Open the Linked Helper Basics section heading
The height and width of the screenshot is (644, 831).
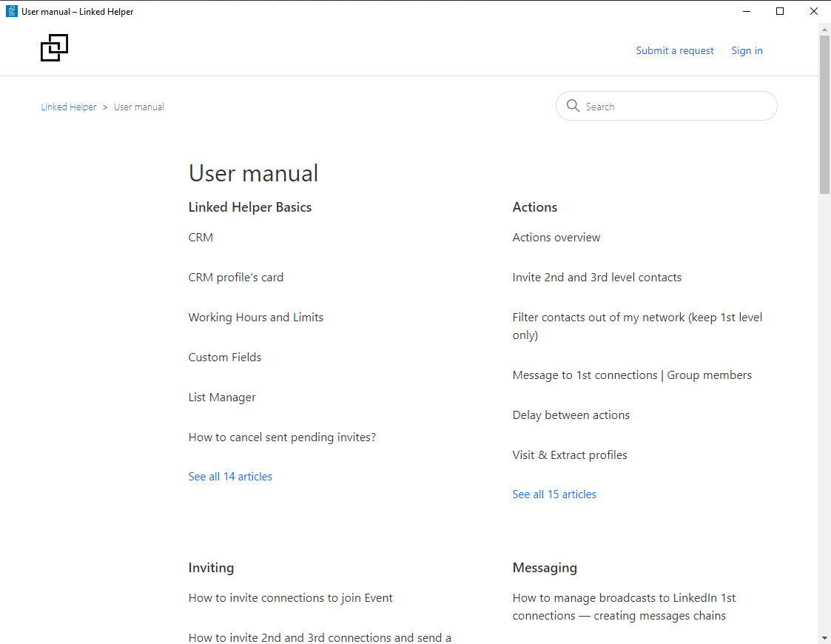pos(249,207)
